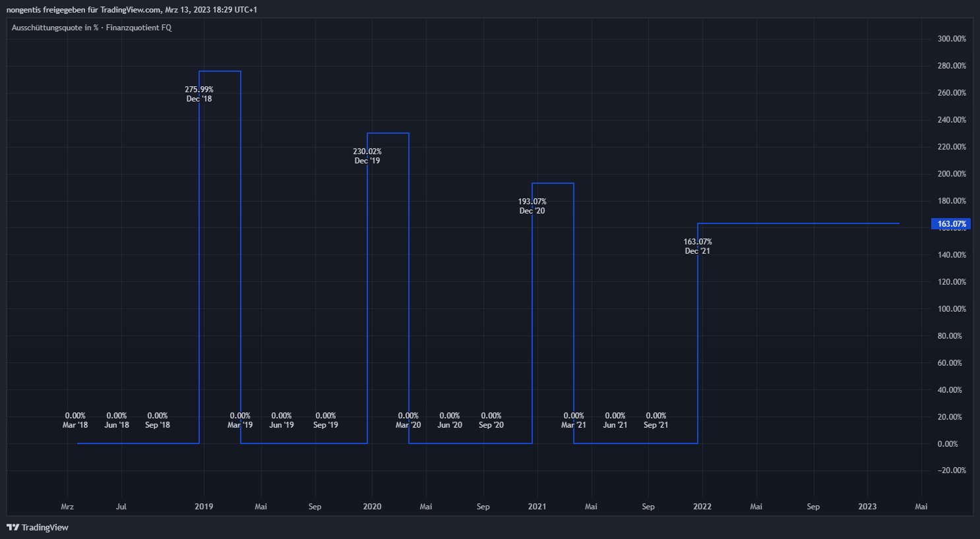Select the 275.99% Dec '18 data label
980x539 pixels.
[x=199, y=94]
